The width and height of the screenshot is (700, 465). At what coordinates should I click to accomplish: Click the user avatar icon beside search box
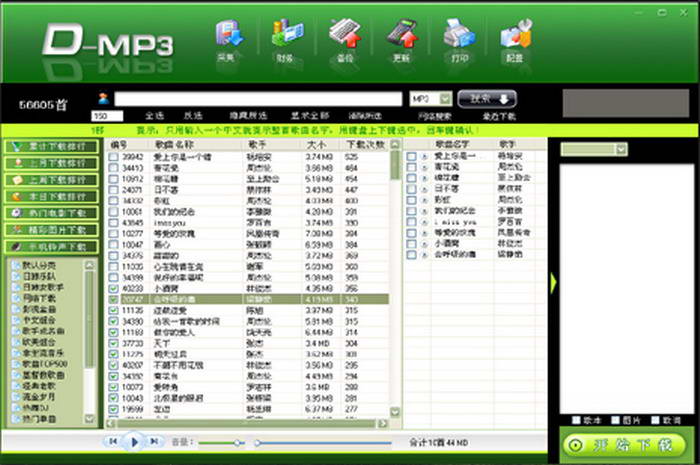(x=103, y=98)
